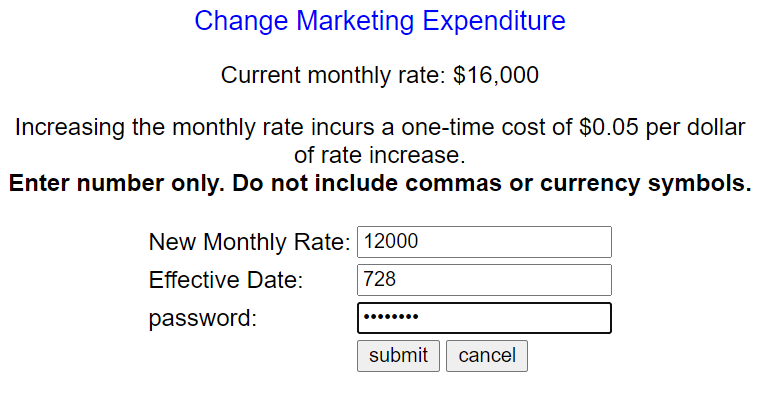Click the submit button
Screen dimensions: 758x393
click(398, 356)
